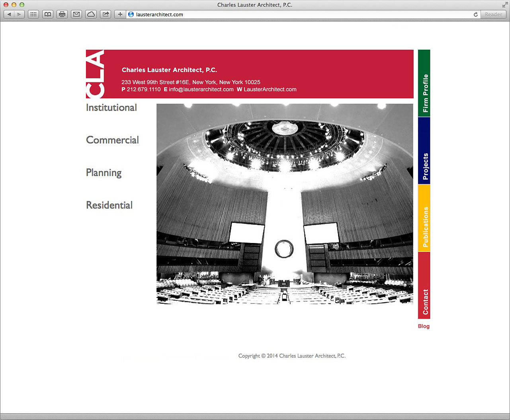Enter full screen via the top-right arrows icon
510x420 pixels.
(505, 5)
